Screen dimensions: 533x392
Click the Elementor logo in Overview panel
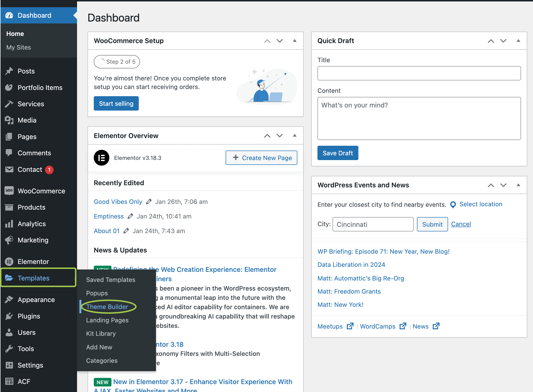(101, 158)
